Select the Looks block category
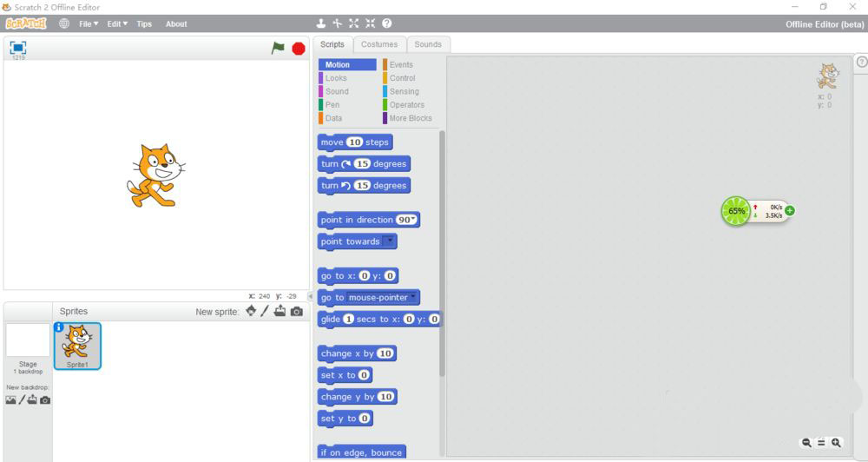This screenshot has height=462, width=868. click(x=336, y=78)
